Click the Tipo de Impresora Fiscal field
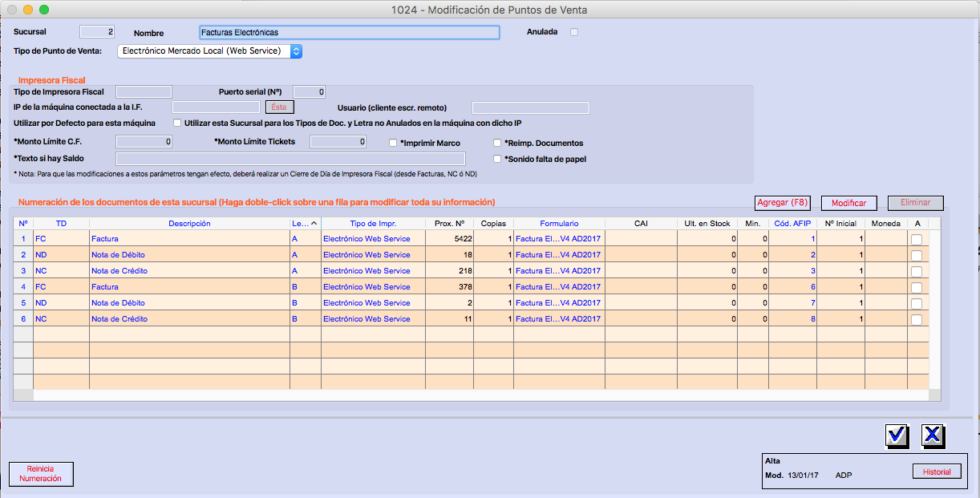The image size is (980, 498). (144, 91)
